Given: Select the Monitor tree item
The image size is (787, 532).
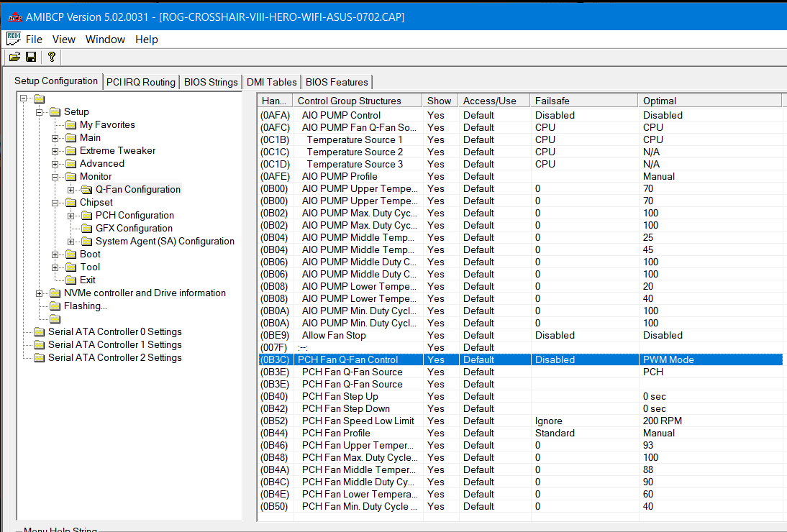Looking at the screenshot, I should (x=96, y=177).
